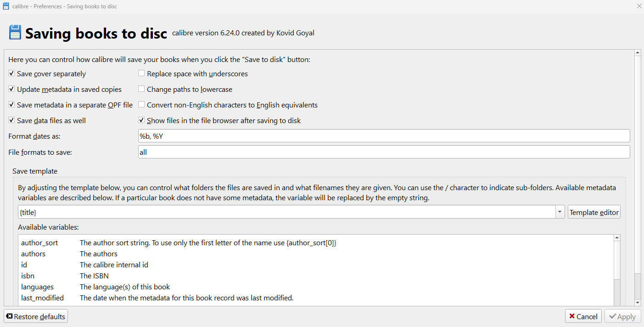The height and width of the screenshot is (327, 644).
Task: Open the save template dropdown arrow
Action: point(560,212)
